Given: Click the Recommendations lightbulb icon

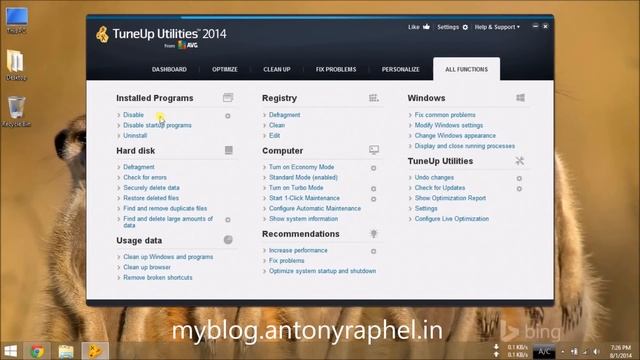Looking at the screenshot, I should click(373, 233).
